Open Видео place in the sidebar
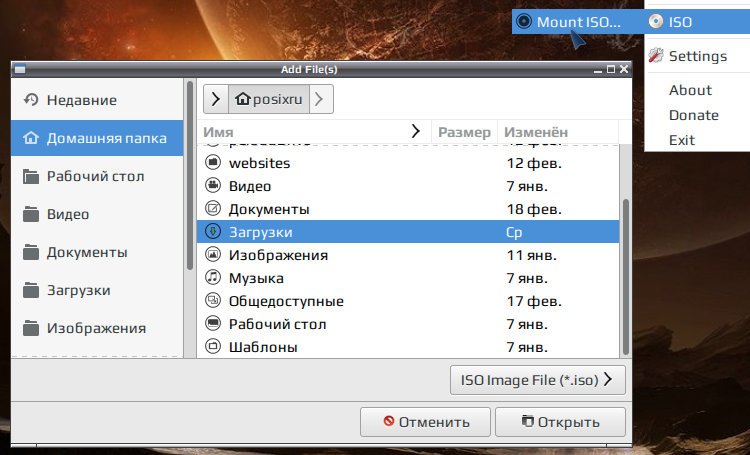 tap(97, 214)
